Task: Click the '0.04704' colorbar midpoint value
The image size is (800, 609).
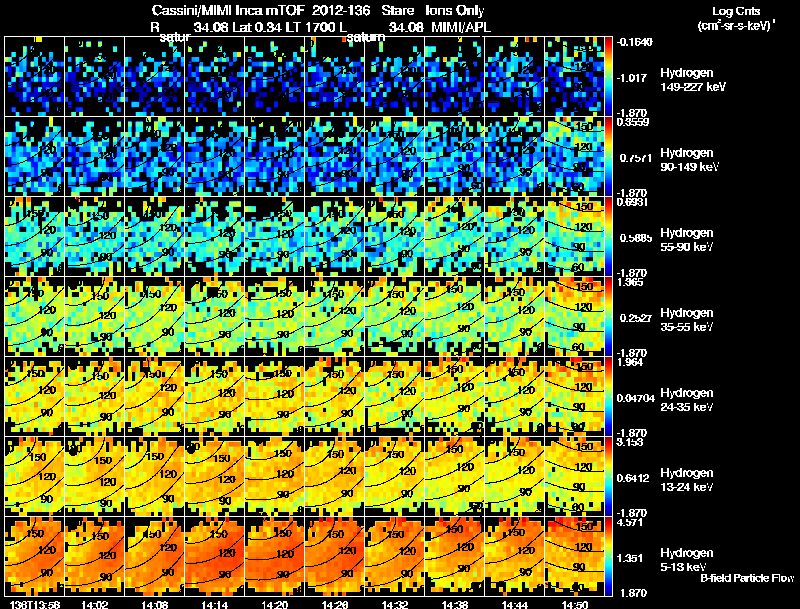Action: (636, 398)
